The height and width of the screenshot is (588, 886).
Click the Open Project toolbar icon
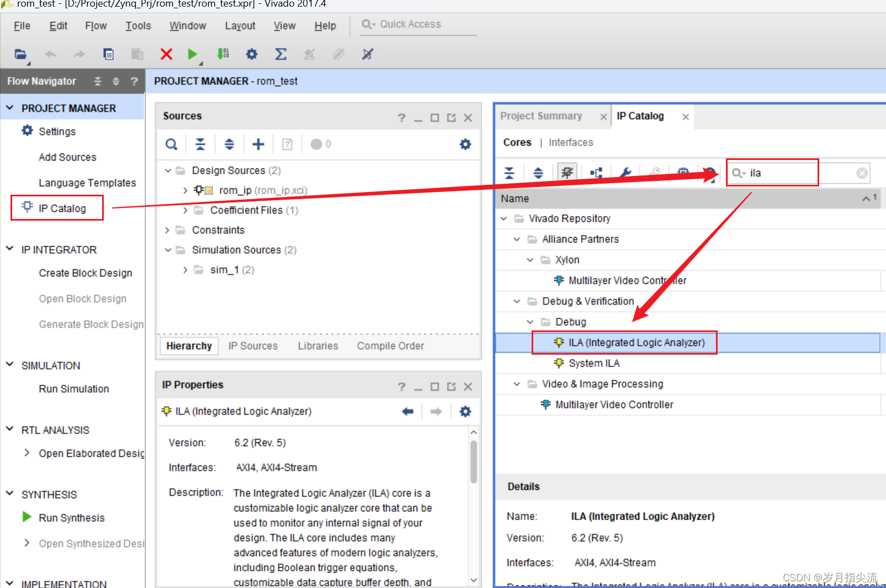point(20,54)
